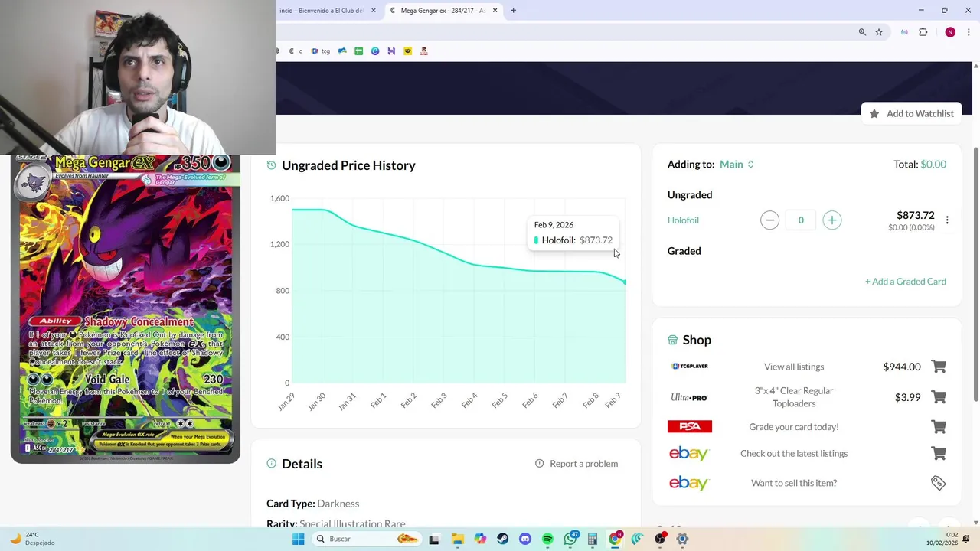Click the cart icon on the PSA grading row

[x=939, y=427]
